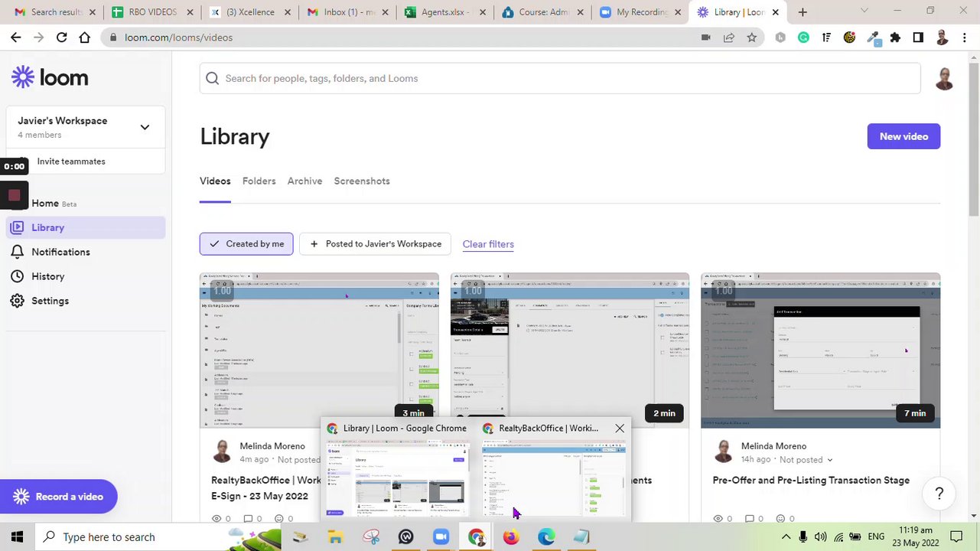This screenshot has width=980, height=551.
Task: Click the search box for Looms
Action: coord(560,78)
